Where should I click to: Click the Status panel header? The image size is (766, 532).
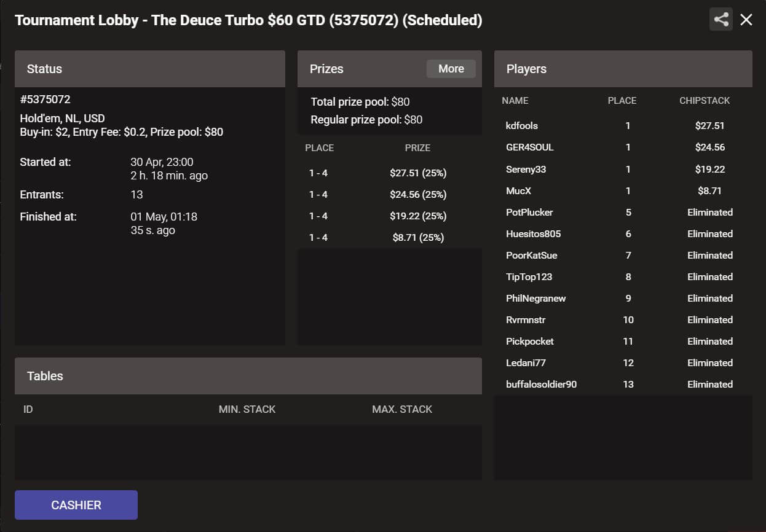pos(150,69)
